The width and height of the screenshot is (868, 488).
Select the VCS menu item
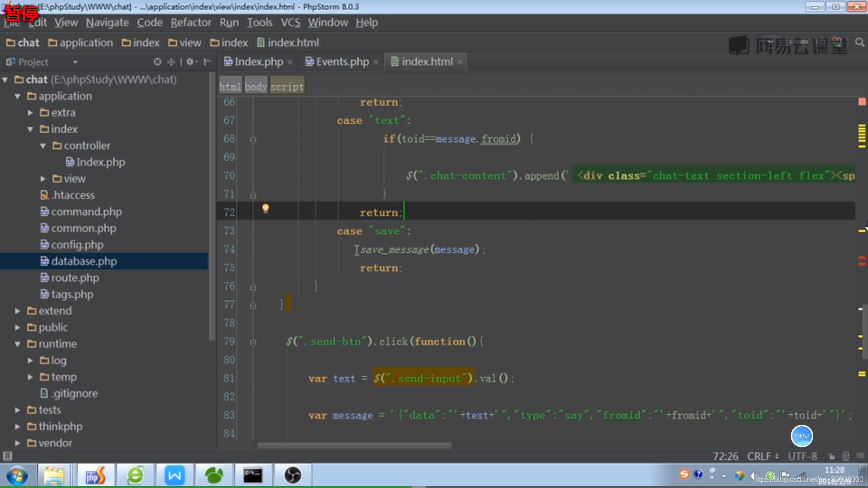pyautogui.click(x=290, y=22)
